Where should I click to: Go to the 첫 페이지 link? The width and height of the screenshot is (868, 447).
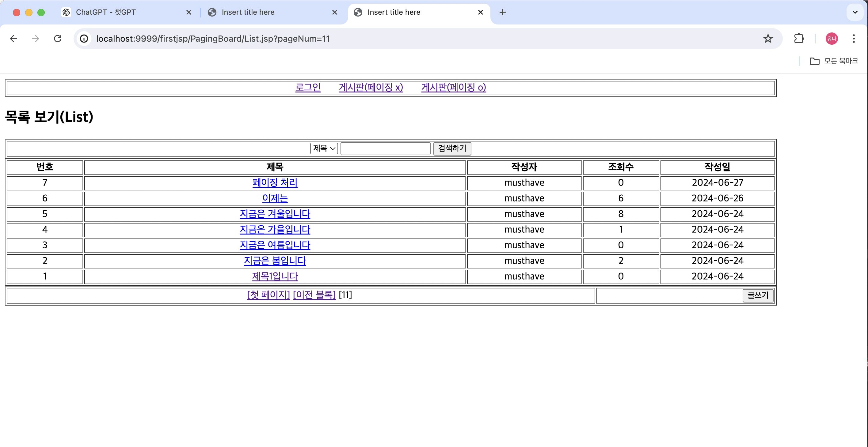268,295
